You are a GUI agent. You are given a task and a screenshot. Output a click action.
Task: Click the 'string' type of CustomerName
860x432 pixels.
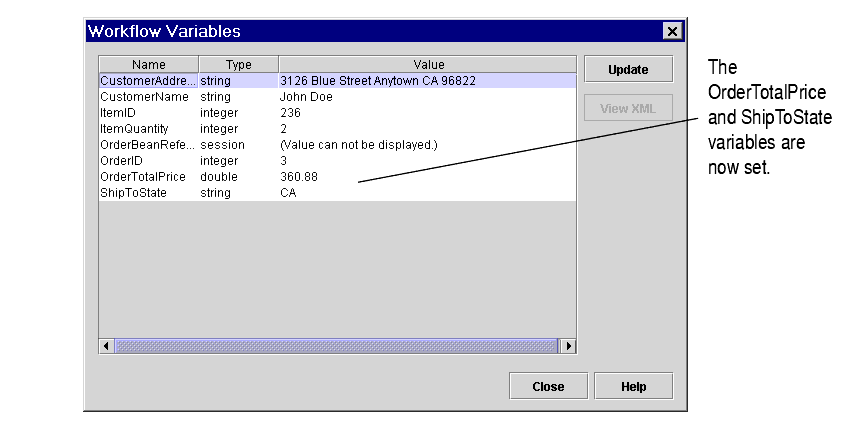tap(216, 97)
